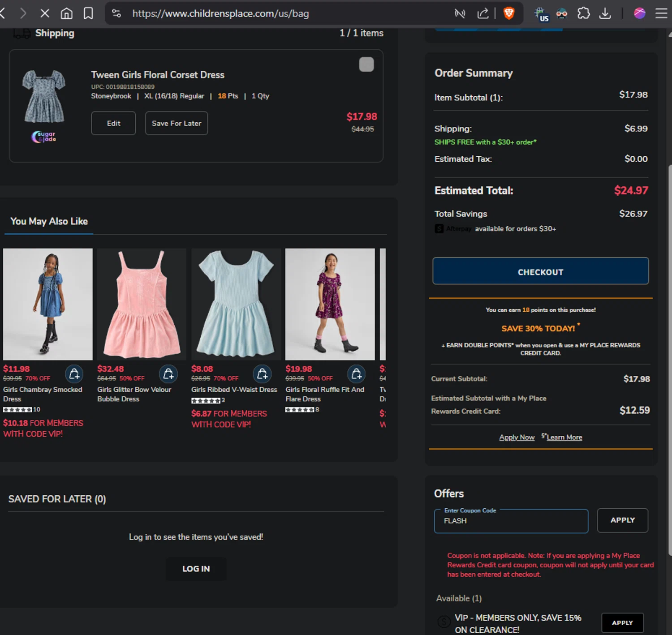
Task: Click SHIPS FREE with a $30+ order text
Action: click(485, 142)
